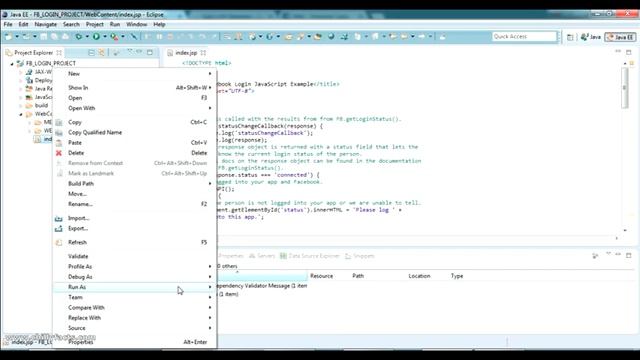The height and width of the screenshot is (360, 640).
Task: Open the Window menu
Action: coord(136,24)
